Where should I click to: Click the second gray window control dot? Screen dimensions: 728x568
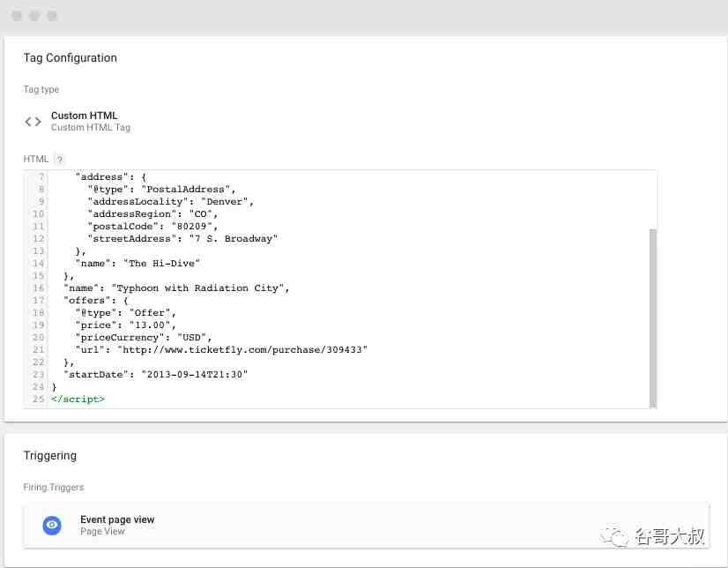tap(34, 16)
